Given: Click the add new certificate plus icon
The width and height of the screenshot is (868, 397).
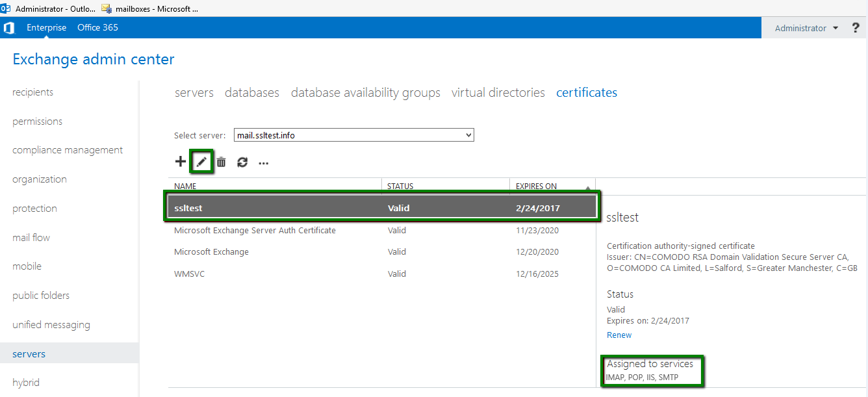Looking at the screenshot, I should point(181,162).
